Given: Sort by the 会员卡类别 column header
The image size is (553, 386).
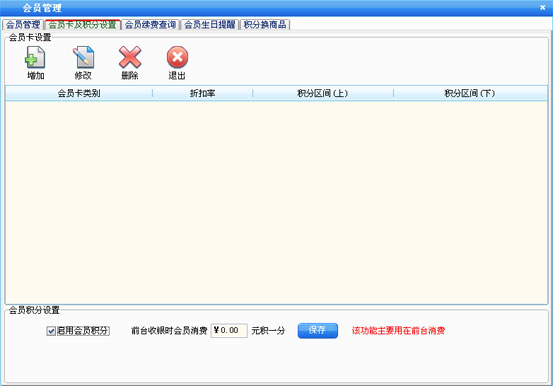Looking at the screenshot, I should click(x=79, y=94).
